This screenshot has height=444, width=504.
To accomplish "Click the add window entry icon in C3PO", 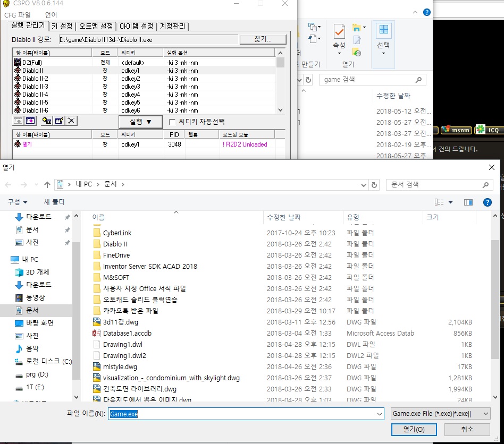I will click(47, 121).
